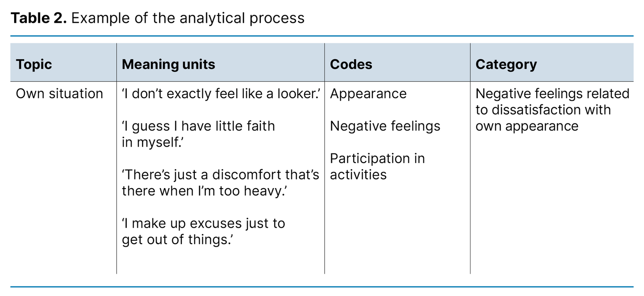Click the quote about making up excuses
This screenshot has height=296, width=644.
(x=203, y=231)
